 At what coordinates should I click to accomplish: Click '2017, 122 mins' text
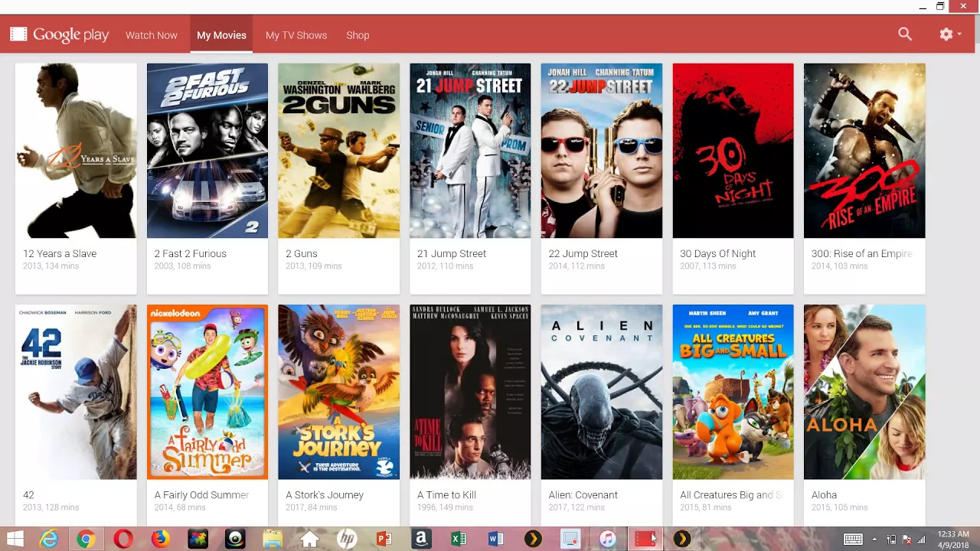(x=577, y=507)
